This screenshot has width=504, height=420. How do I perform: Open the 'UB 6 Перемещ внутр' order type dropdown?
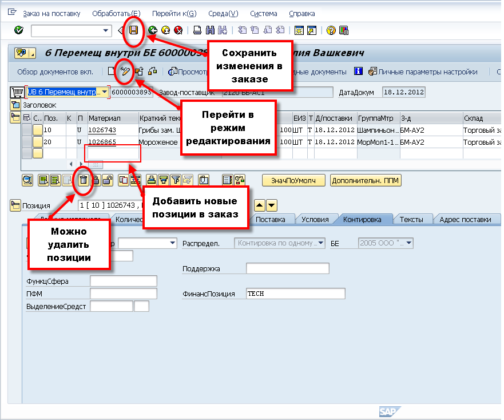[104, 92]
